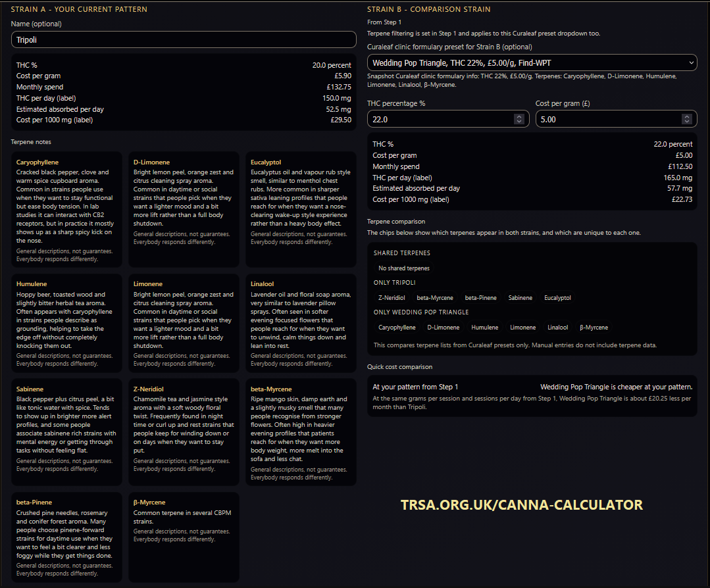Click the Strain B Monthly spend value £112.50
Image resolution: width=710 pixels, height=588 pixels.
680,166
